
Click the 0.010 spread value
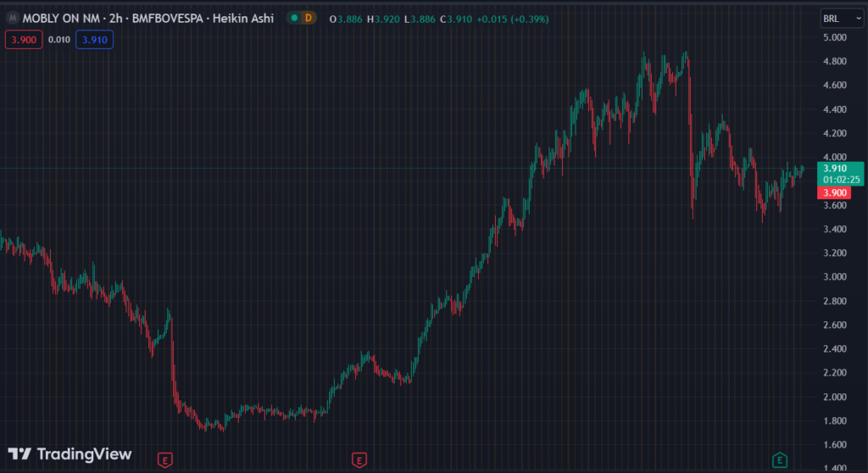pyautogui.click(x=59, y=40)
